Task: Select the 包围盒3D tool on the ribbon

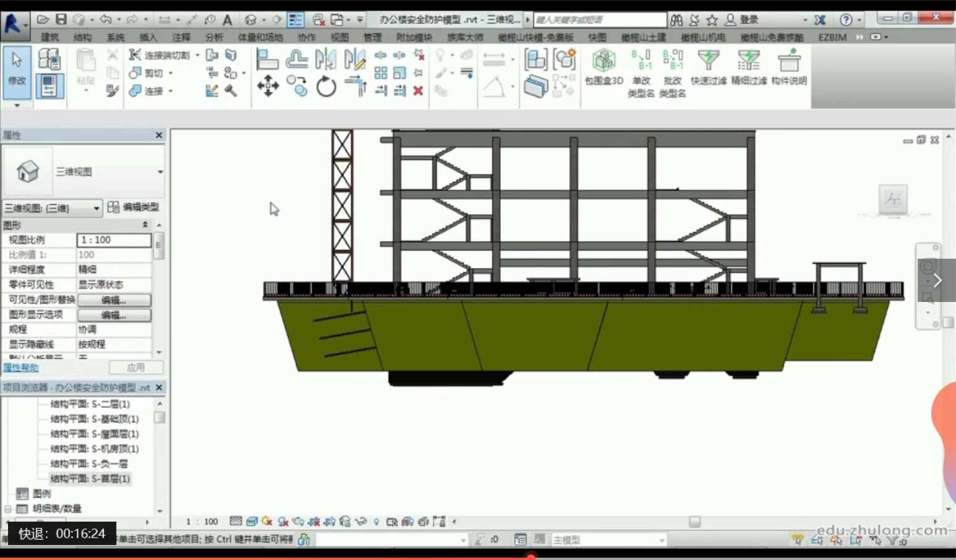Action: click(x=603, y=68)
